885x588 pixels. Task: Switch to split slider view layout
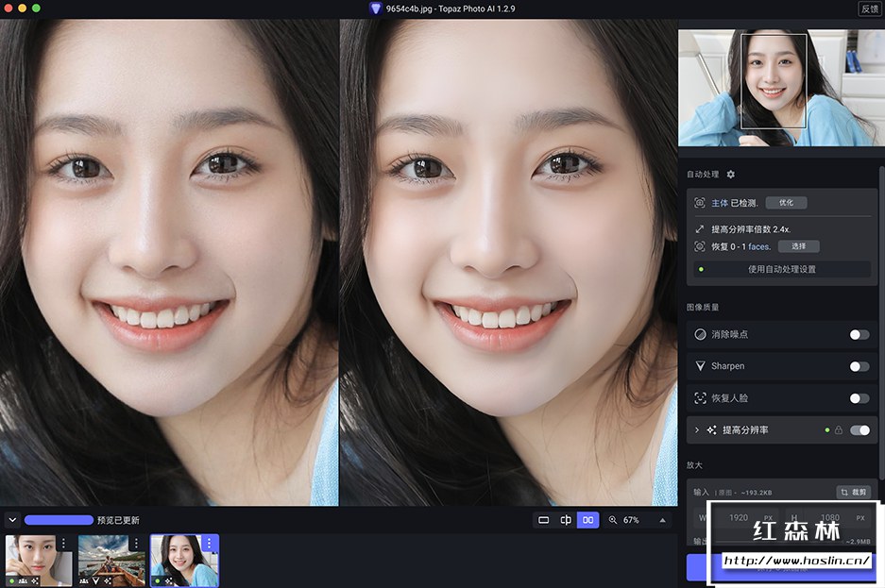566,520
